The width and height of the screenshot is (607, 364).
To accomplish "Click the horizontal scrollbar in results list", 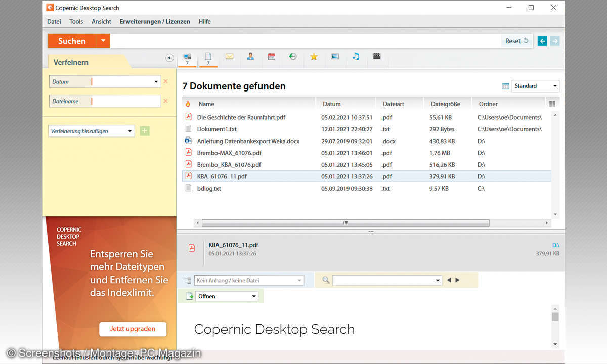I will click(x=345, y=223).
